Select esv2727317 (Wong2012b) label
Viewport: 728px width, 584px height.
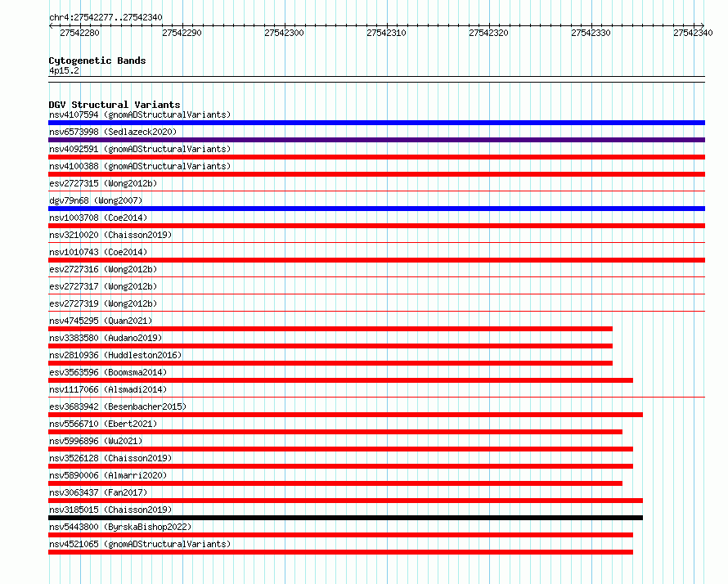103,286
